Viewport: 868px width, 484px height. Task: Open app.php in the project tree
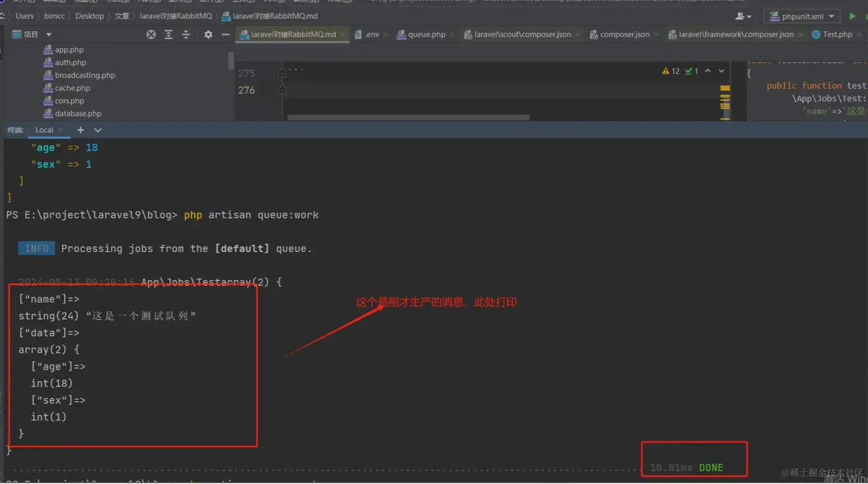63,50
